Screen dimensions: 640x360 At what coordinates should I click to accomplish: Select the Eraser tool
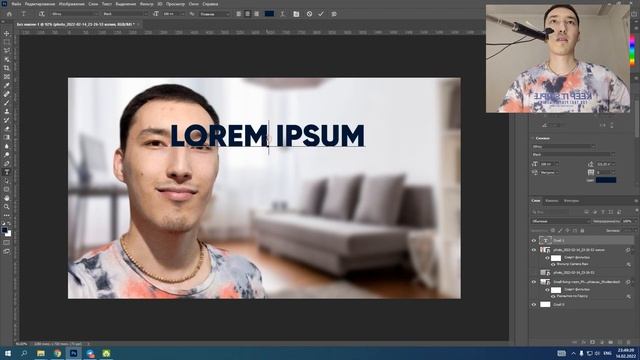(x=7, y=129)
